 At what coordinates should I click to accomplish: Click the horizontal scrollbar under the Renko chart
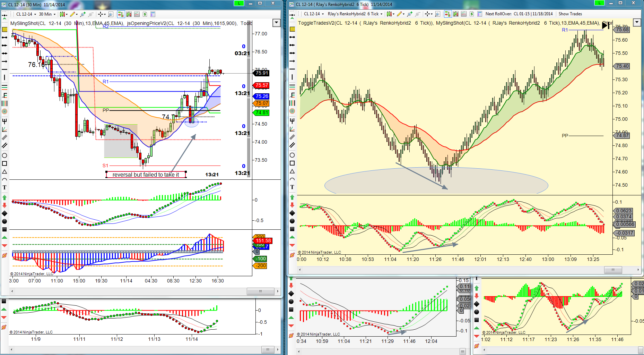click(468, 270)
